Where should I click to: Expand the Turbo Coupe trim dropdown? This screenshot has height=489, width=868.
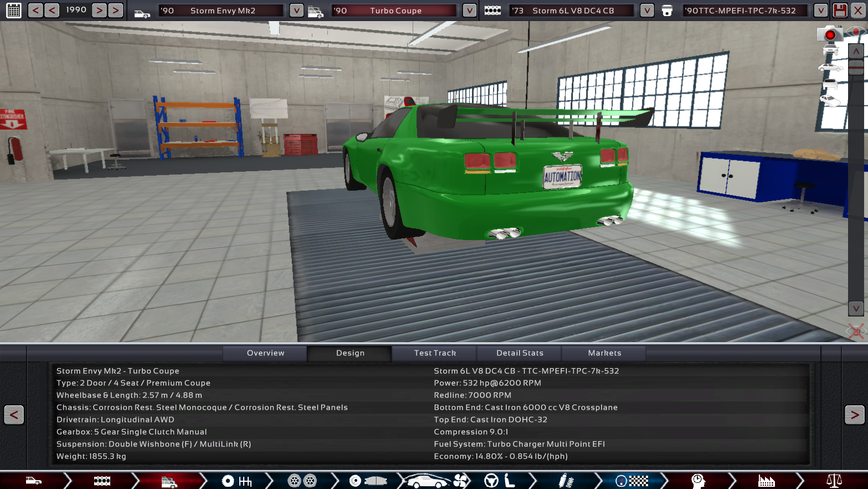(469, 10)
